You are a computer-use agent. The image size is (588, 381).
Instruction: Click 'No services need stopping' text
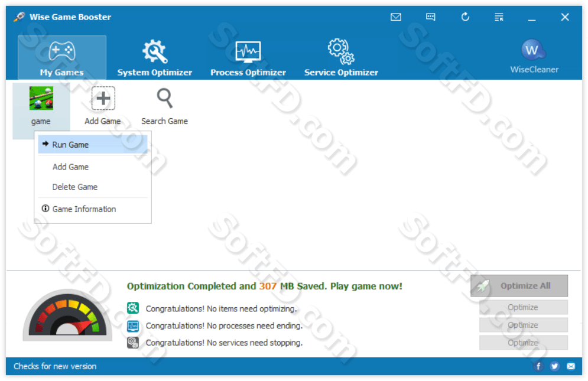(255, 343)
